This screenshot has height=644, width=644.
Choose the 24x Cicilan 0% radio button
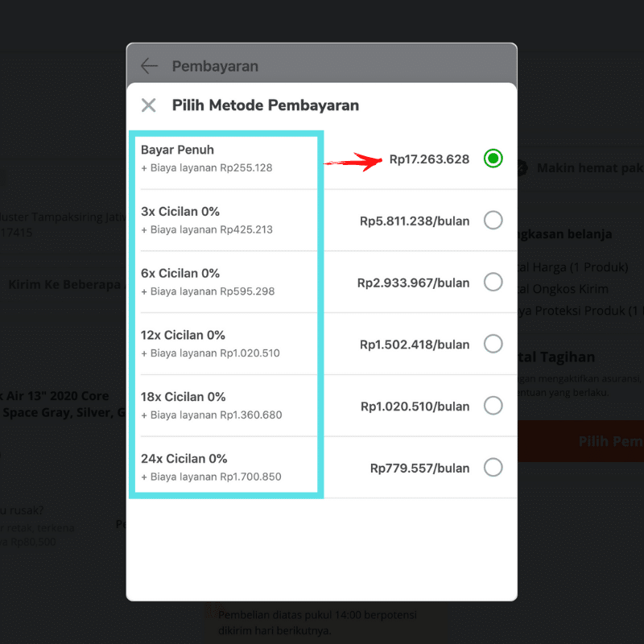click(493, 467)
